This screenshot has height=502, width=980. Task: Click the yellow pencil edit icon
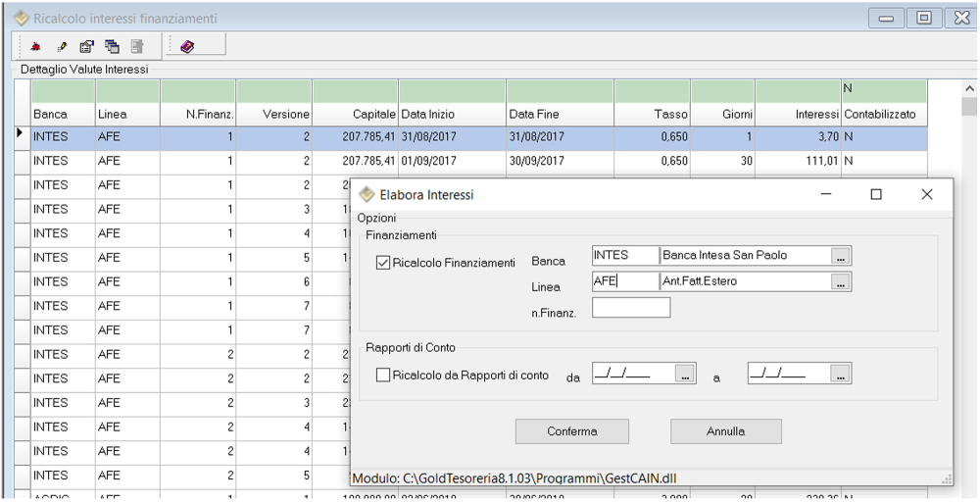pos(62,45)
